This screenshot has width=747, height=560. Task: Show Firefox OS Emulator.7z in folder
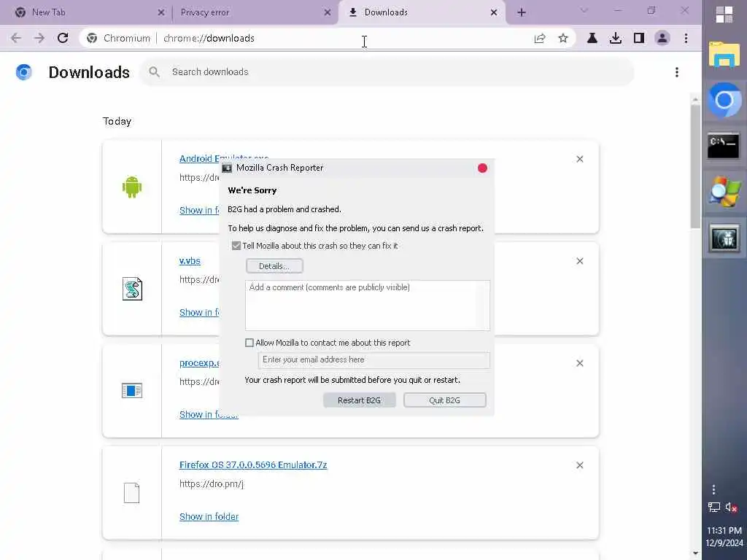209,517
